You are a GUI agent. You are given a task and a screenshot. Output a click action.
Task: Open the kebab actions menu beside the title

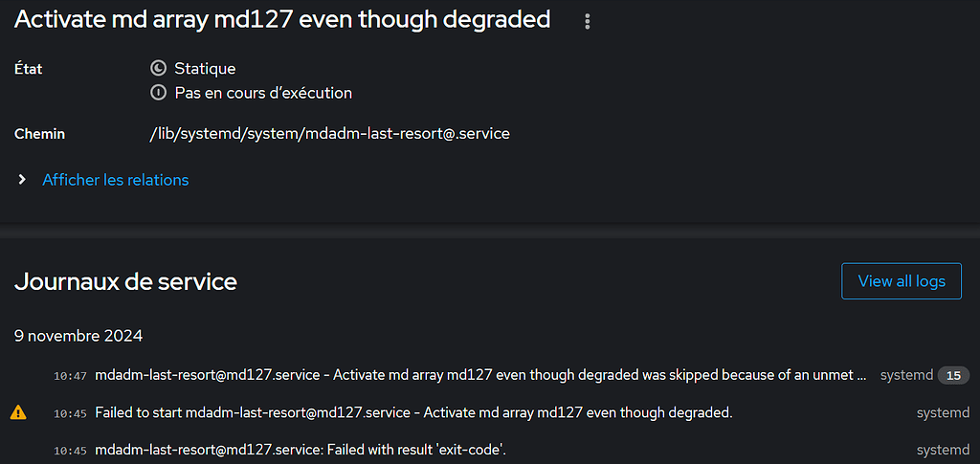pyautogui.click(x=588, y=21)
